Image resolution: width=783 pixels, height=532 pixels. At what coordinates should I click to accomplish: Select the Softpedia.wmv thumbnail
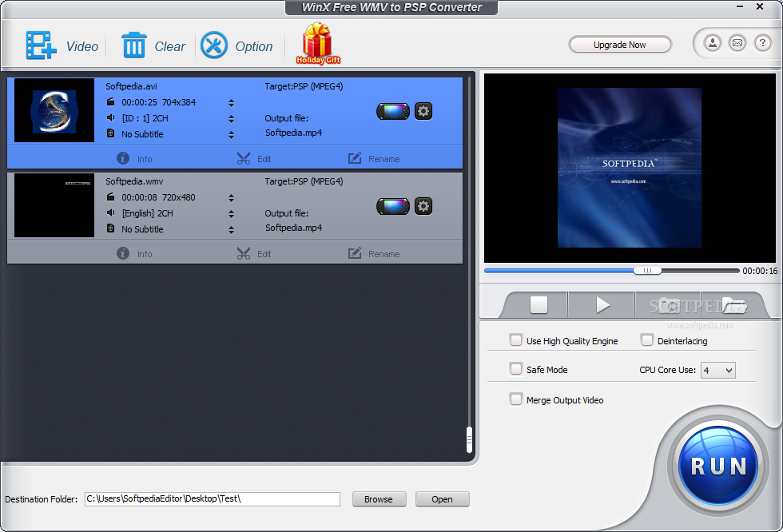[54, 205]
